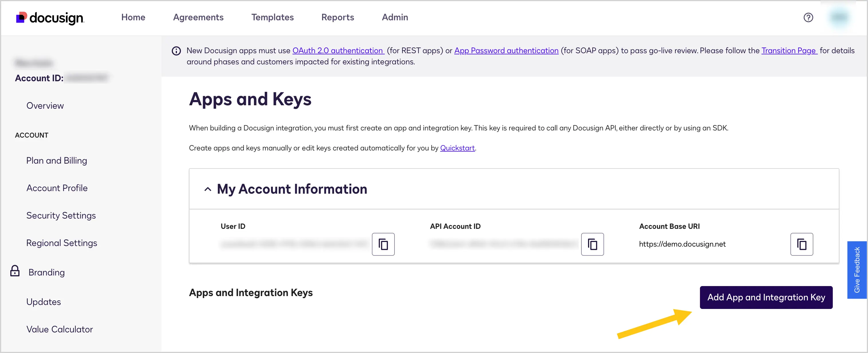868x353 pixels.
Task: Open Plan and Billing settings
Action: [x=57, y=161]
